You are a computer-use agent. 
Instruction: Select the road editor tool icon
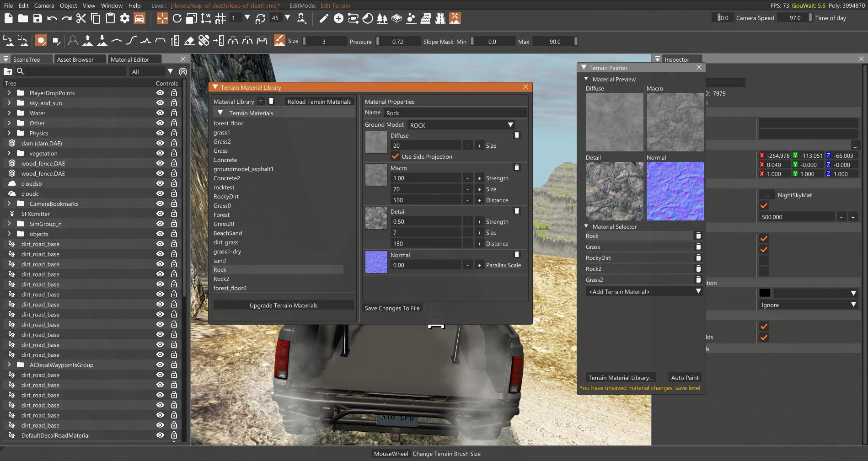(440, 18)
